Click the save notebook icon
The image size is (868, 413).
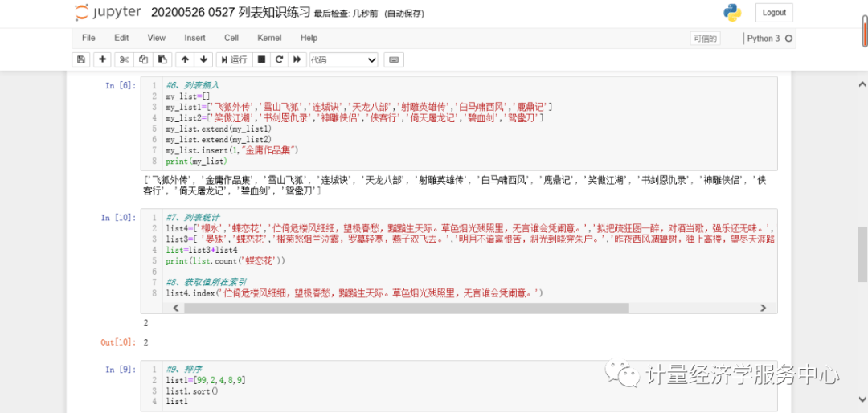click(x=81, y=59)
